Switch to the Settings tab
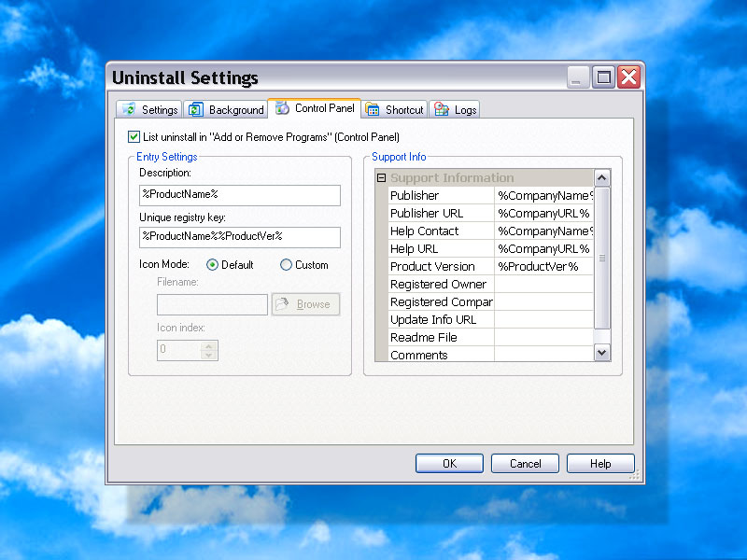Screen dimensions: 747x560 148,109
